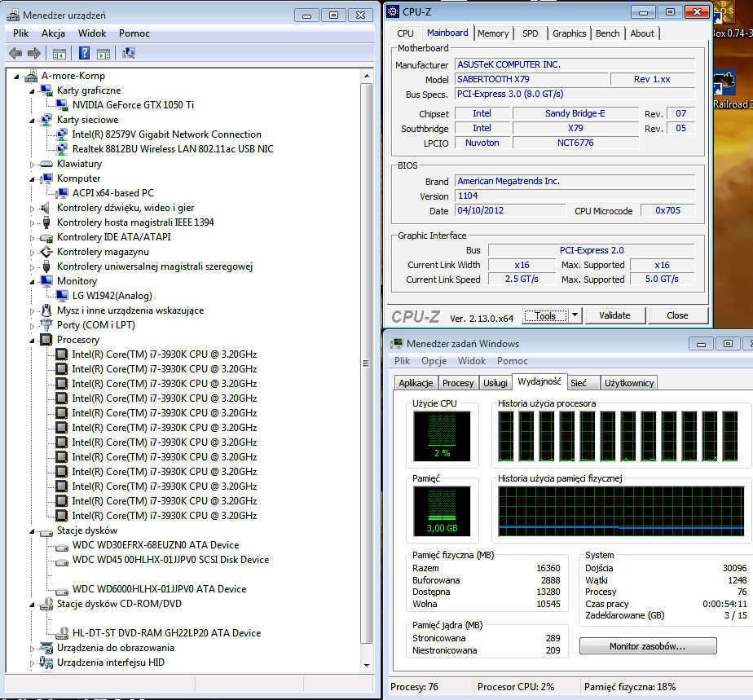
Task: Open the Plik menu in Device Manager
Action: coord(20,33)
